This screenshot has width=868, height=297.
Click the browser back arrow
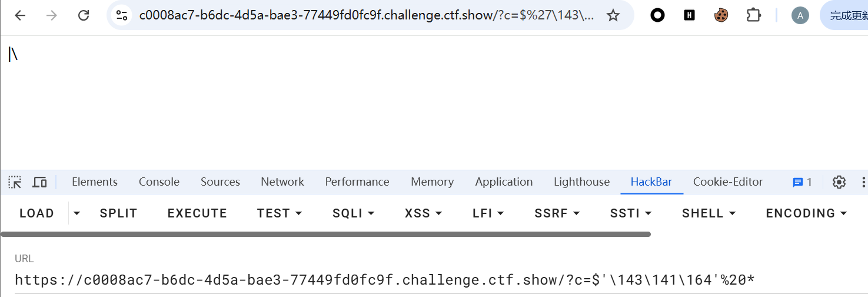tap(20, 16)
